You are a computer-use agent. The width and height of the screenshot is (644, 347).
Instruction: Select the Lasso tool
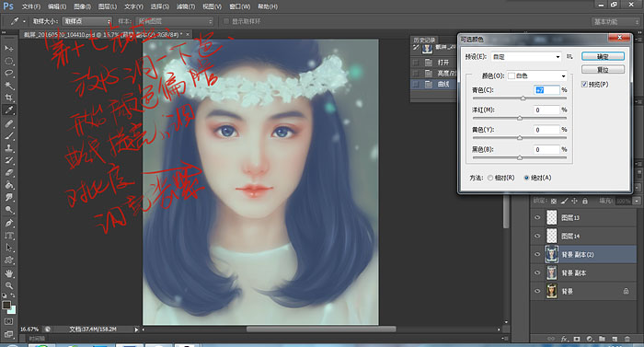pos(9,74)
